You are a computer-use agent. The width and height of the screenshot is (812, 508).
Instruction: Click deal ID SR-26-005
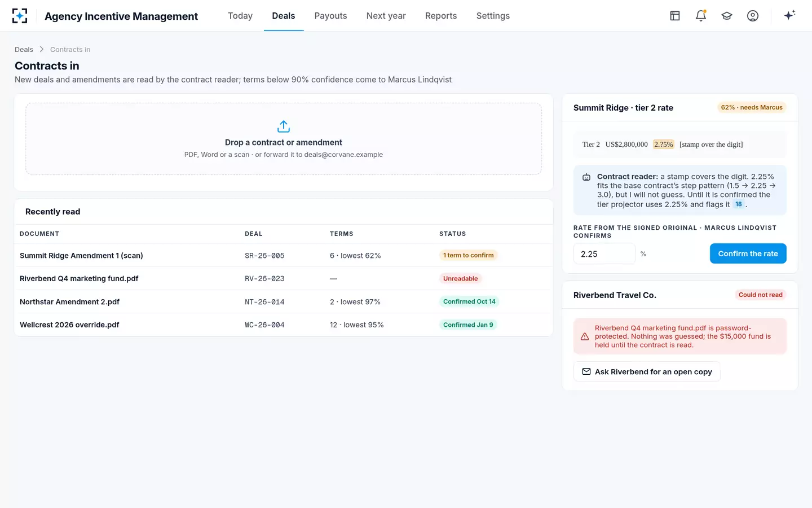coord(264,256)
